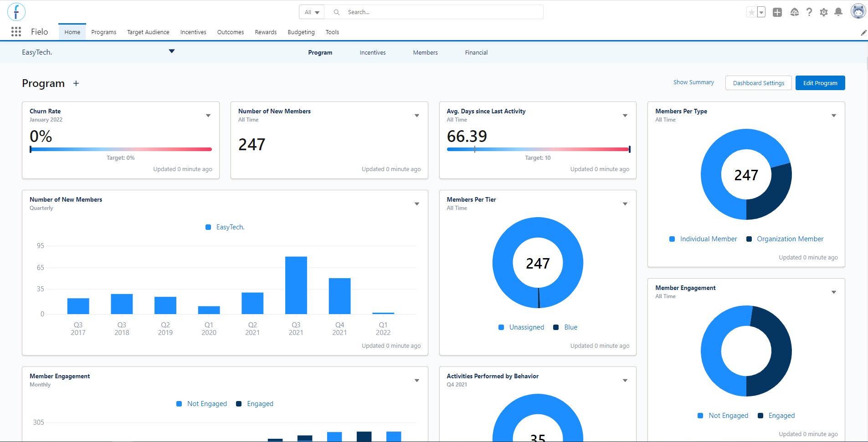Toggle Engaged in the monthly chart legend
The height and width of the screenshot is (442, 868).
click(255, 404)
